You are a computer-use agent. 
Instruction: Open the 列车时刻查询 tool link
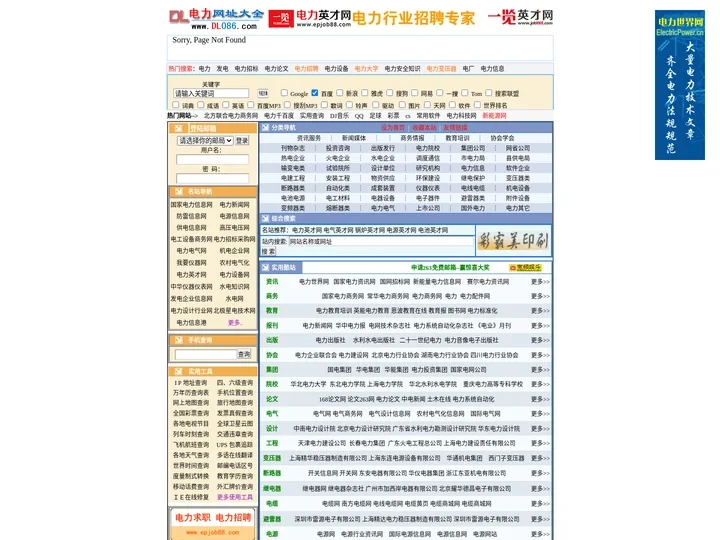[191, 434]
